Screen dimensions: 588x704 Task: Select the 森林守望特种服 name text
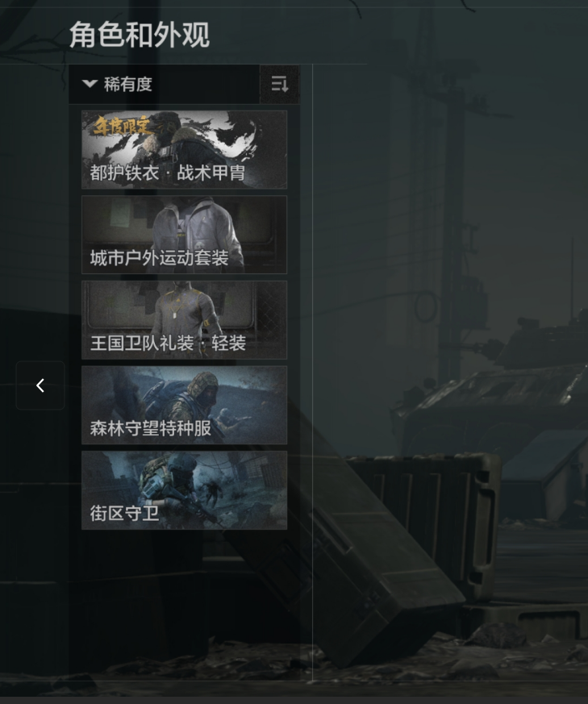pyautogui.click(x=151, y=428)
